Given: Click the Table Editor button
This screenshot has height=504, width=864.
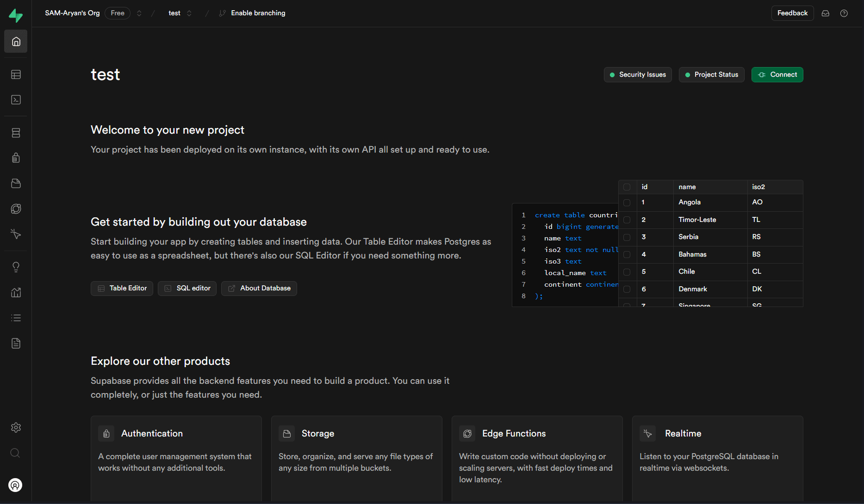Looking at the screenshot, I should [x=122, y=289].
